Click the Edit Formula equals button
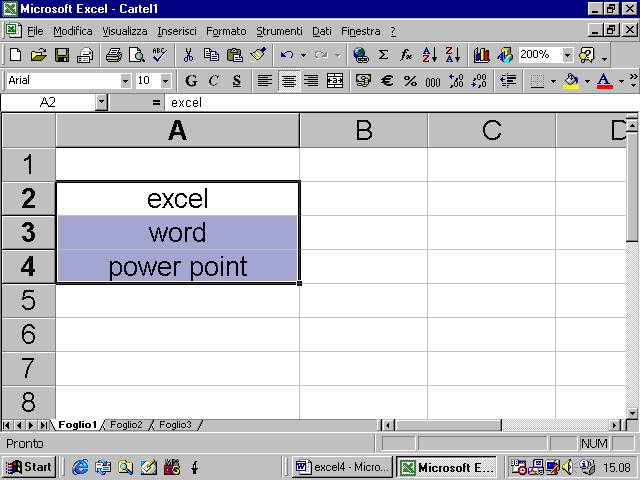 156,102
